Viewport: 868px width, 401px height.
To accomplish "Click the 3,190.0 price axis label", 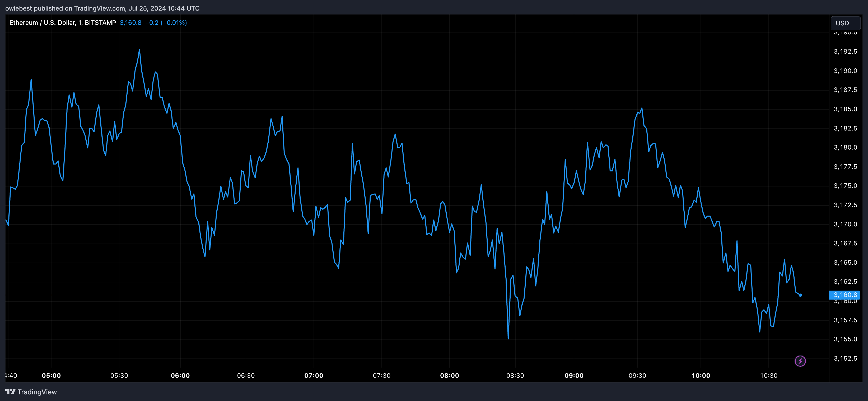I will coord(845,71).
